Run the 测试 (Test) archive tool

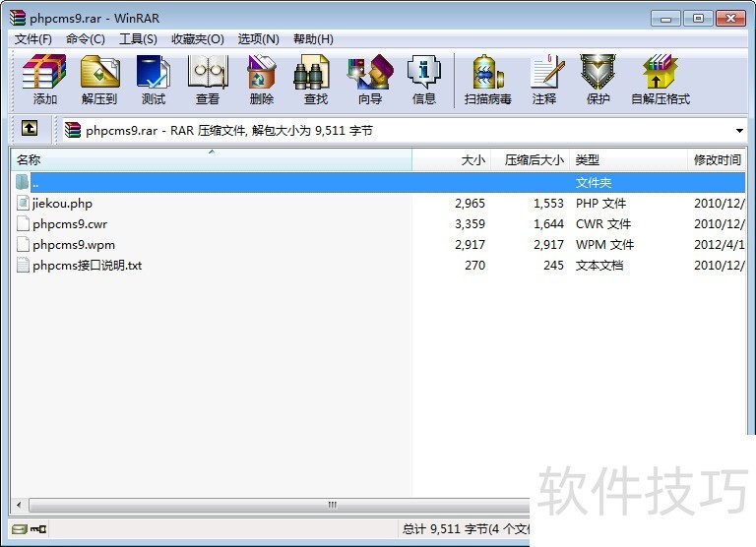154,80
